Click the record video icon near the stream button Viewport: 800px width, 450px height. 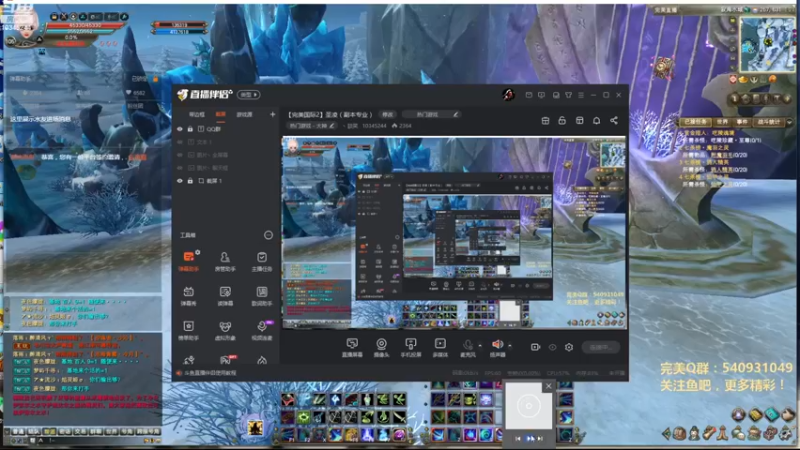535,347
